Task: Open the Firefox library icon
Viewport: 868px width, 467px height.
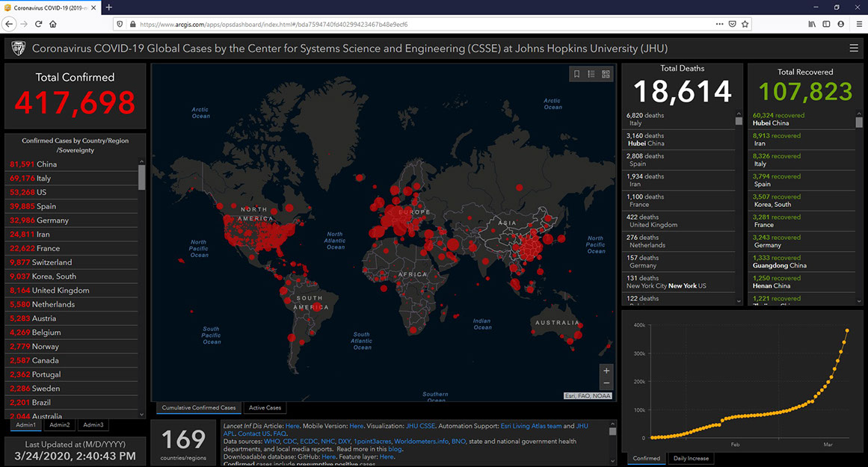Action: point(811,24)
